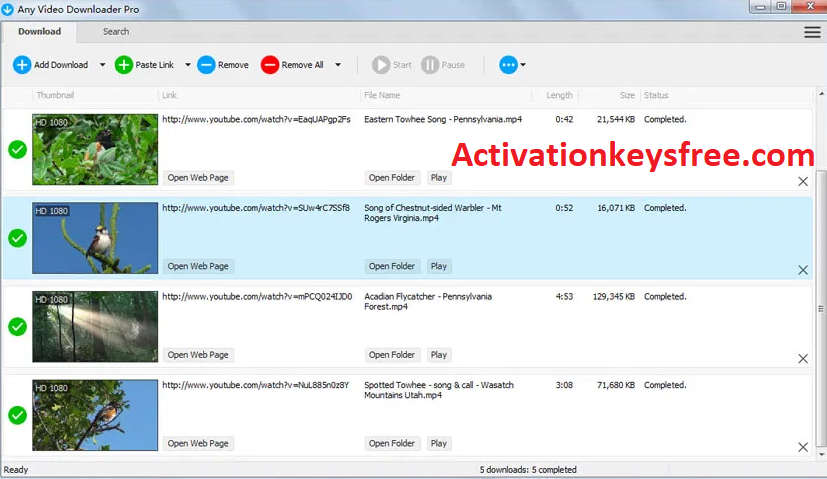Click the EaqUAPgp2Fs YouTube link text
This screenshot has width=827, height=479.
(x=256, y=119)
